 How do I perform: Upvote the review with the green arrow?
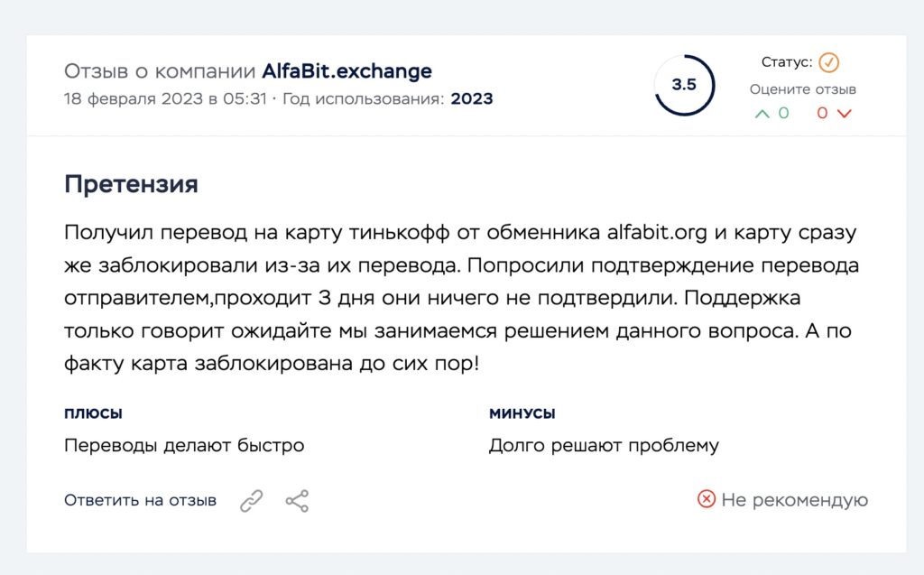(x=762, y=114)
